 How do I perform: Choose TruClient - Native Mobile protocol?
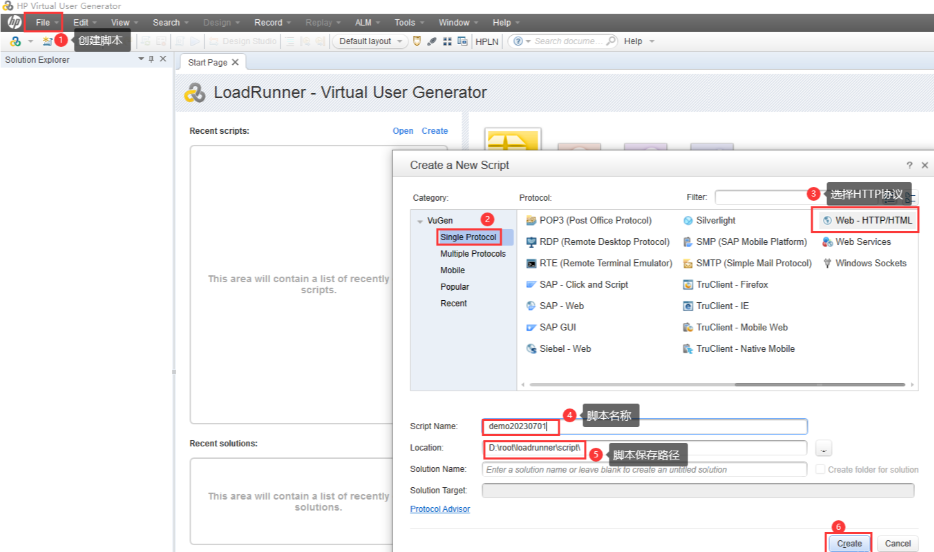739,349
